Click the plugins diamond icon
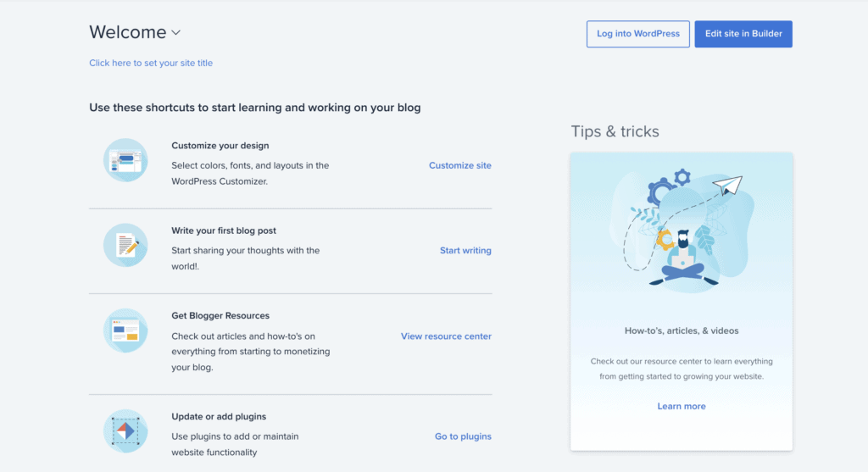 point(125,431)
